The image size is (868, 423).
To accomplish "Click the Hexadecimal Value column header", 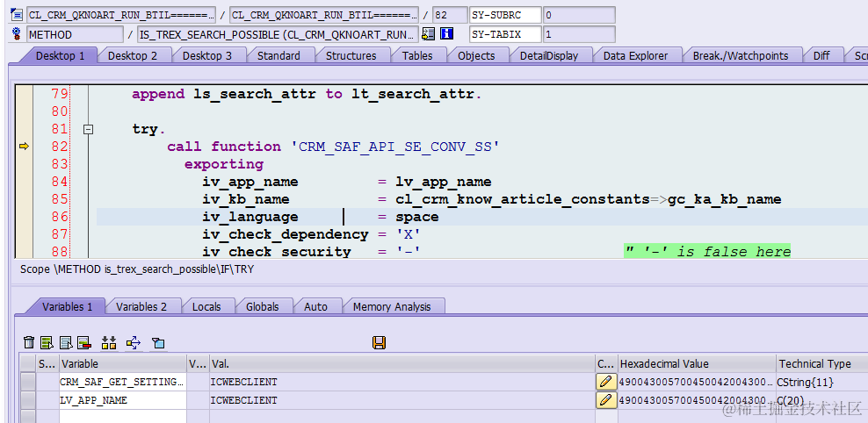I will [x=697, y=364].
